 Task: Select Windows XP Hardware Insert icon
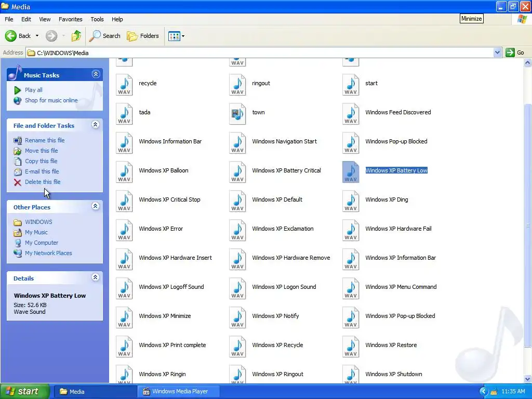tap(124, 260)
